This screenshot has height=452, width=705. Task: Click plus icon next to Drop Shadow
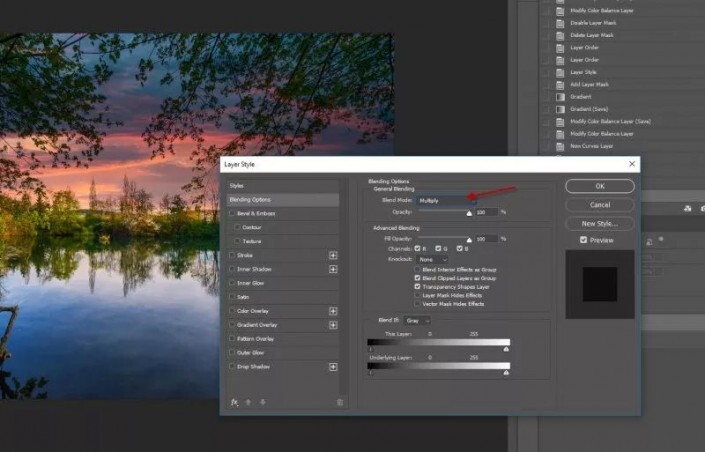tap(333, 367)
